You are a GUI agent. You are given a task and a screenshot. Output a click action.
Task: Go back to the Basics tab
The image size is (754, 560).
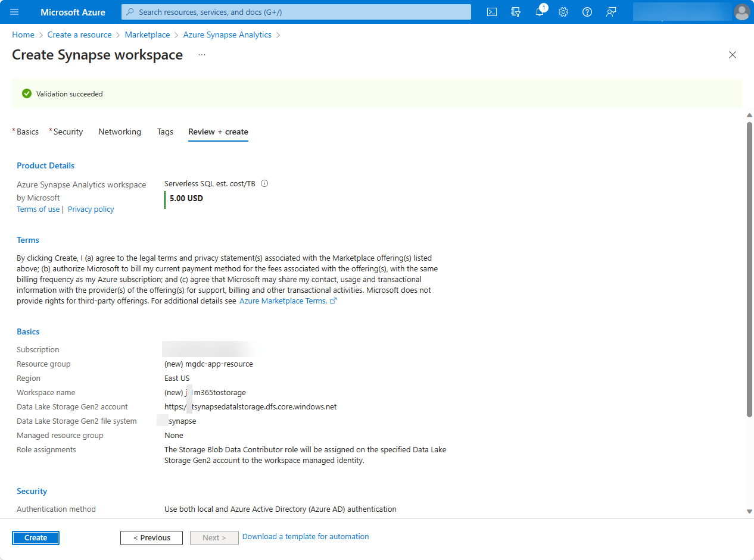click(27, 132)
